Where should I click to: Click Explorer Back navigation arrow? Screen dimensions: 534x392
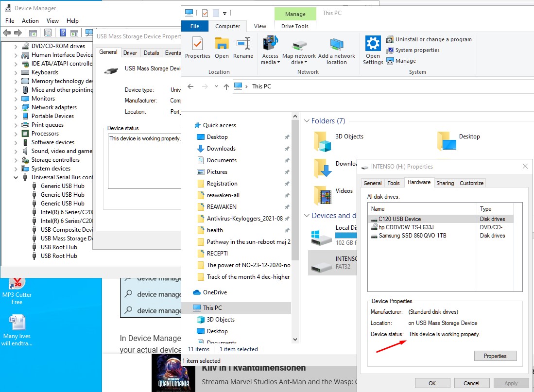[190, 86]
